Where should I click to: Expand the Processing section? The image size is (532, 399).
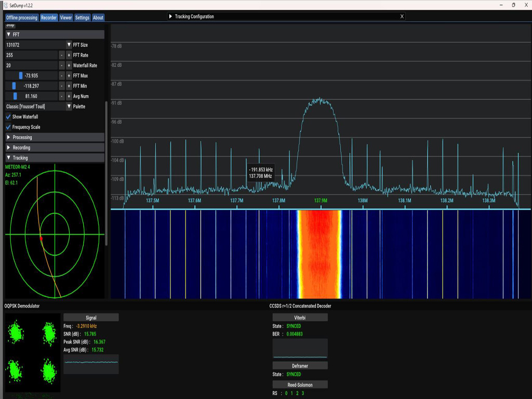pos(55,137)
